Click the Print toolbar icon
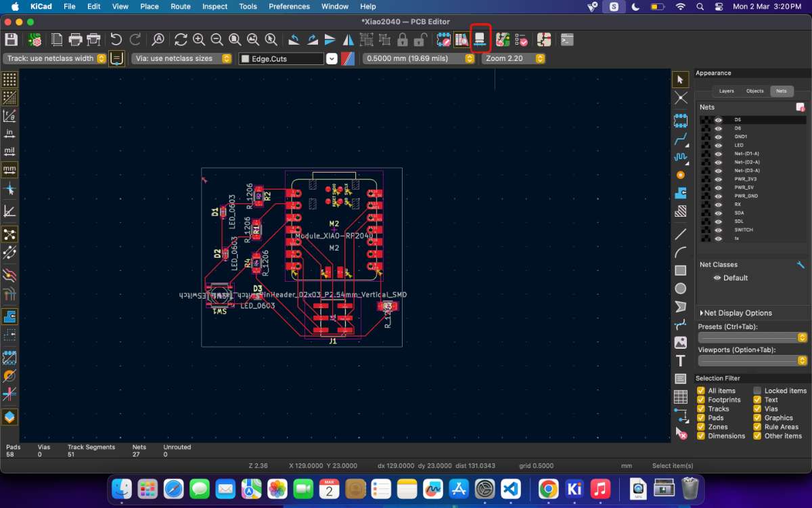The width and height of the screenshot is (812, 508). click(x=76, y=40)
